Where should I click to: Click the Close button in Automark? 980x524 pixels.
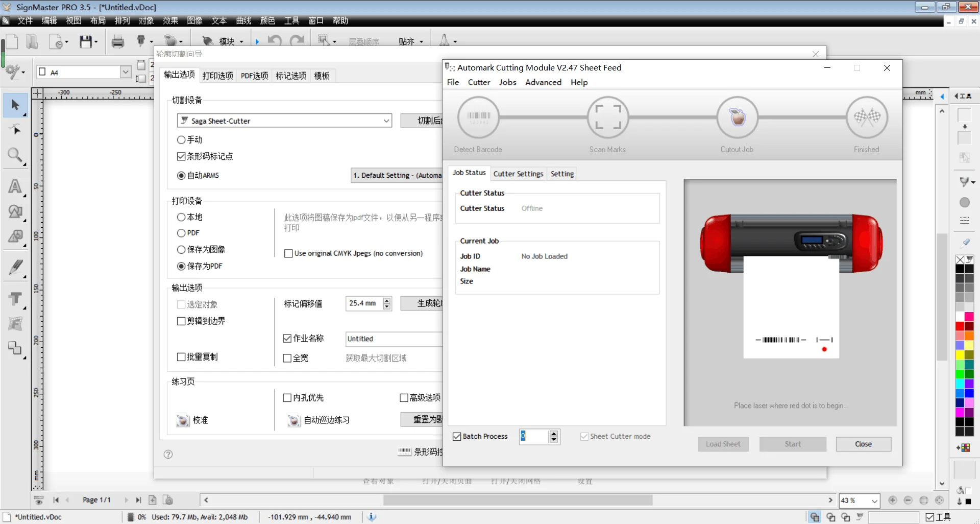[x=863, y=444]
